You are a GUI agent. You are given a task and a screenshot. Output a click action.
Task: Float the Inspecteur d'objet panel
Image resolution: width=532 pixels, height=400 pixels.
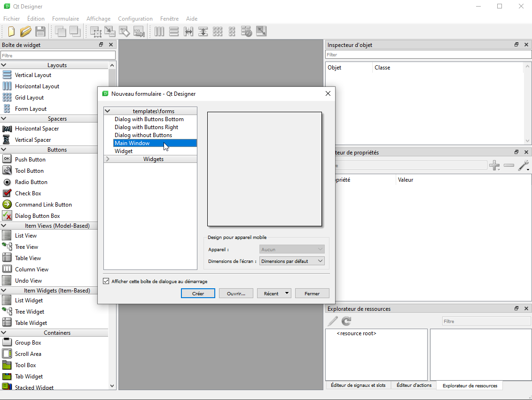pos(516,45)
